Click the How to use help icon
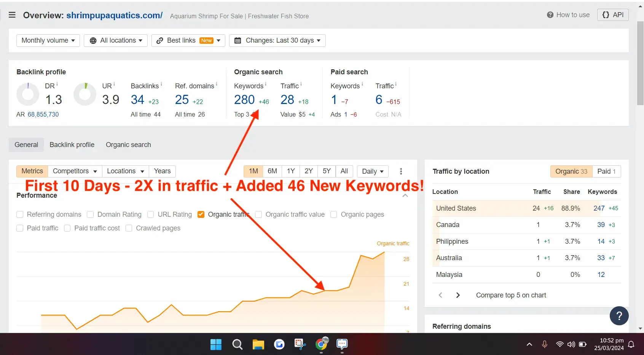The image size is (644, 355). point(550,15)
